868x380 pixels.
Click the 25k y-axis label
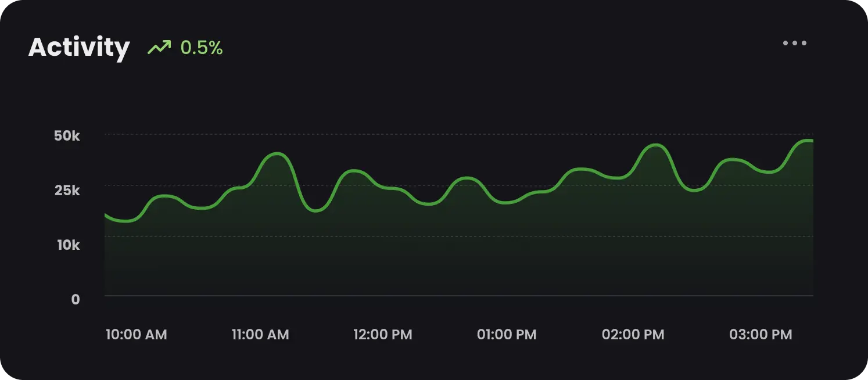(x=67, y=190)
